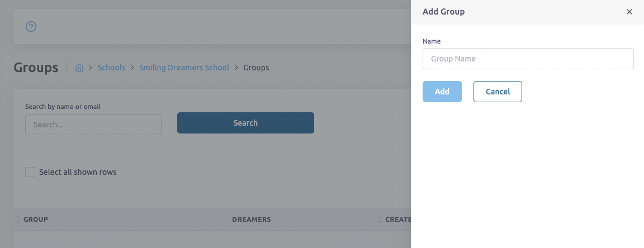Screen dimensions: 644x248
Task: Sort by CREATED column arrows icon
Action: tap(380, 220)
